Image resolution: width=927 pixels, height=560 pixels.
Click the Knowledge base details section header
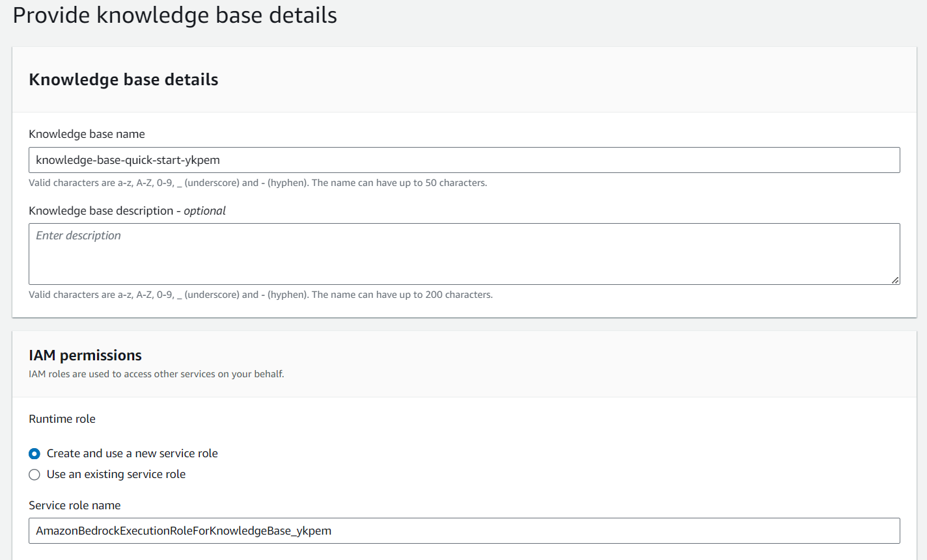tap(123, 79)
